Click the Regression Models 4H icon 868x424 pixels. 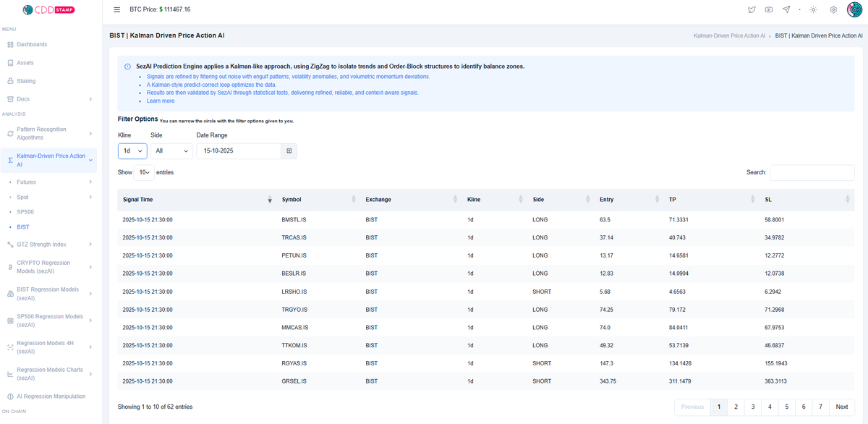(10, 347)
